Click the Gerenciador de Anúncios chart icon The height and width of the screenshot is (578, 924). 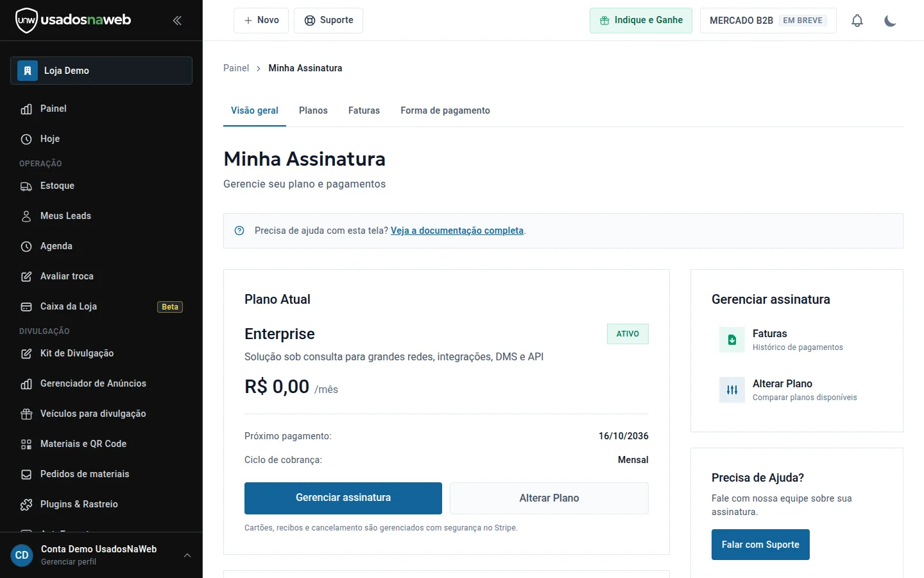click(26, 384)
